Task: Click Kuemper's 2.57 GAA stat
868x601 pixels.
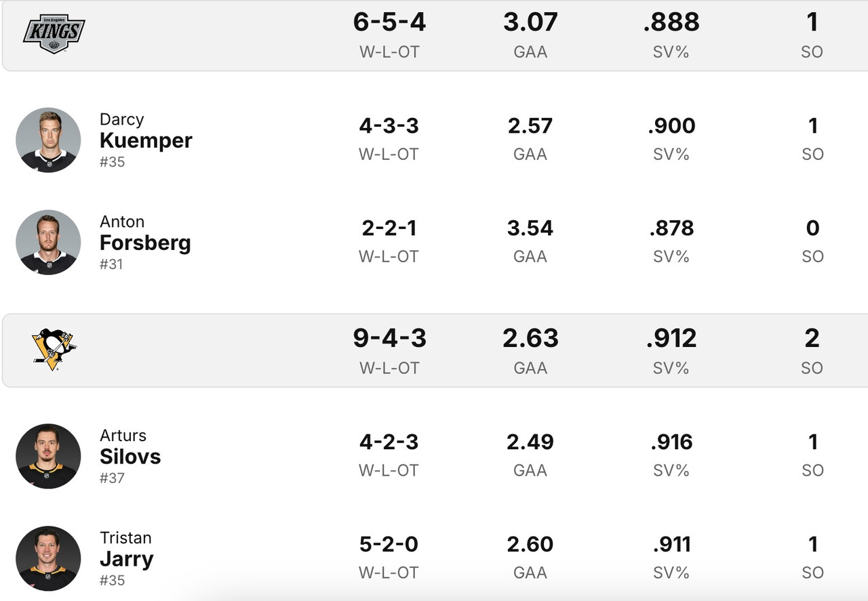Action: (x=530, y=126)
